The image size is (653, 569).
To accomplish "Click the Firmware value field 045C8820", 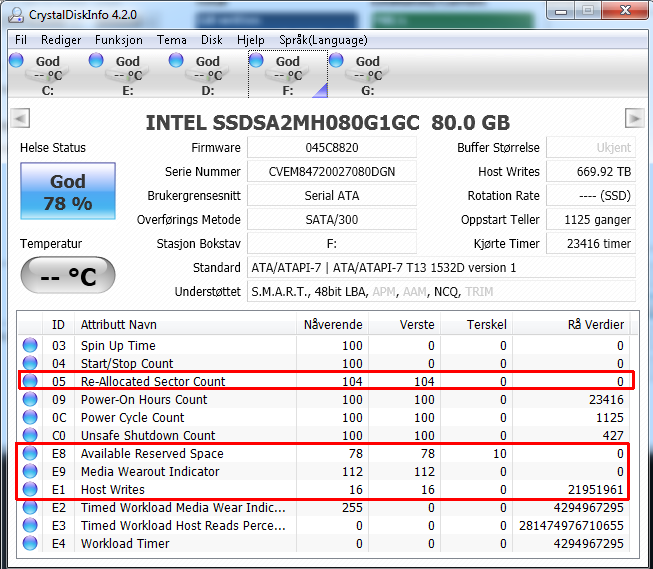I will coord(332,147).
